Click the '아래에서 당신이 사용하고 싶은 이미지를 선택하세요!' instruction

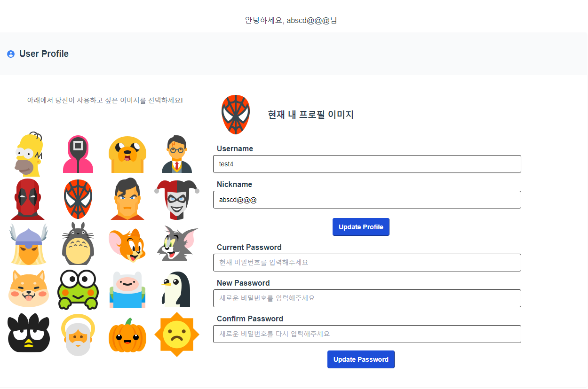(x=105, y=100)
